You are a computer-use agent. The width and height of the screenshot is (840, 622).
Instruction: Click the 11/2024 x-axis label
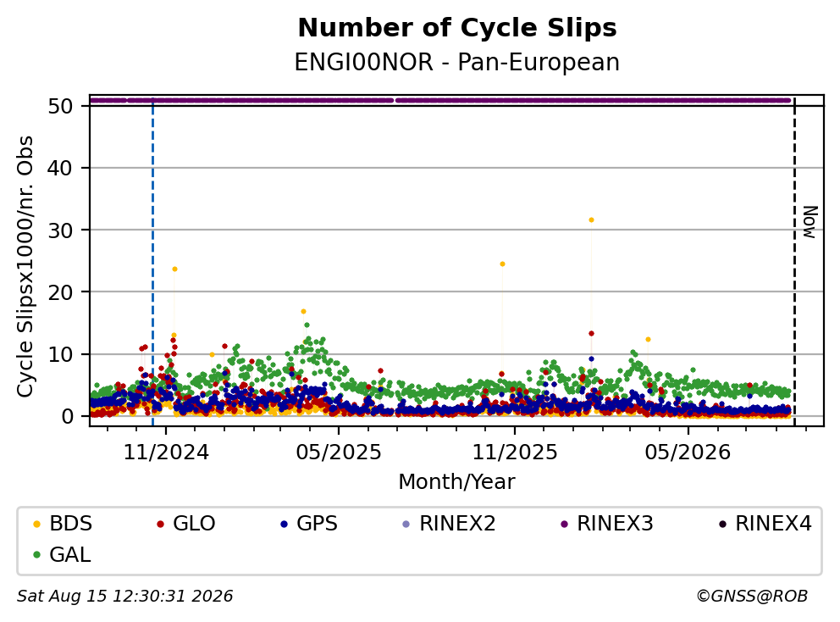(166, 453)
